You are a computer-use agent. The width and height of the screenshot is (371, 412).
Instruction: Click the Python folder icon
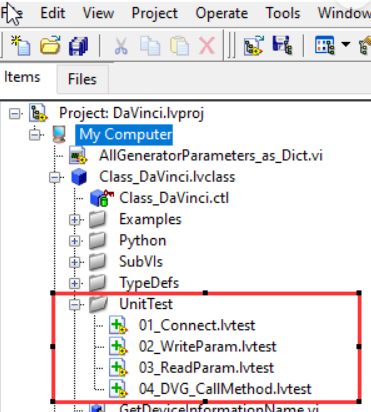point(98,241)
